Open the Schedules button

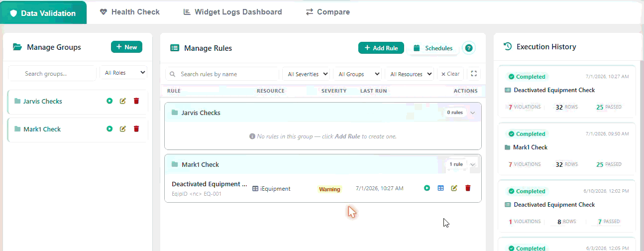pos(433,48)
